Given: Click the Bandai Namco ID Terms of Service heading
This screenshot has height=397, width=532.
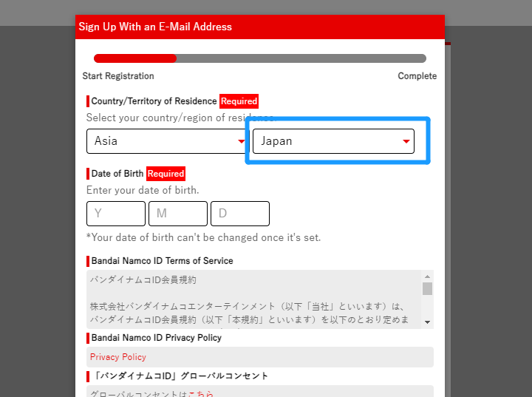Looking at the screenshot, I should click(162, 261).
